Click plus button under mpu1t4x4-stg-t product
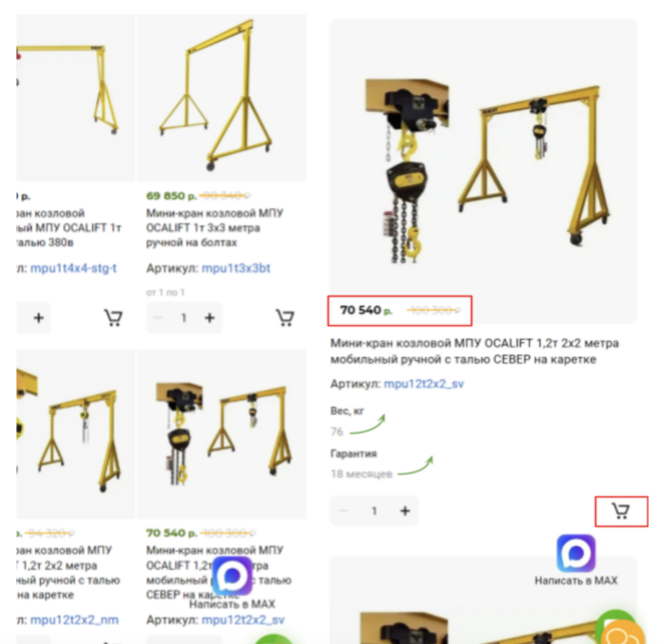The image size is (657, 644). tap(38, 318)
